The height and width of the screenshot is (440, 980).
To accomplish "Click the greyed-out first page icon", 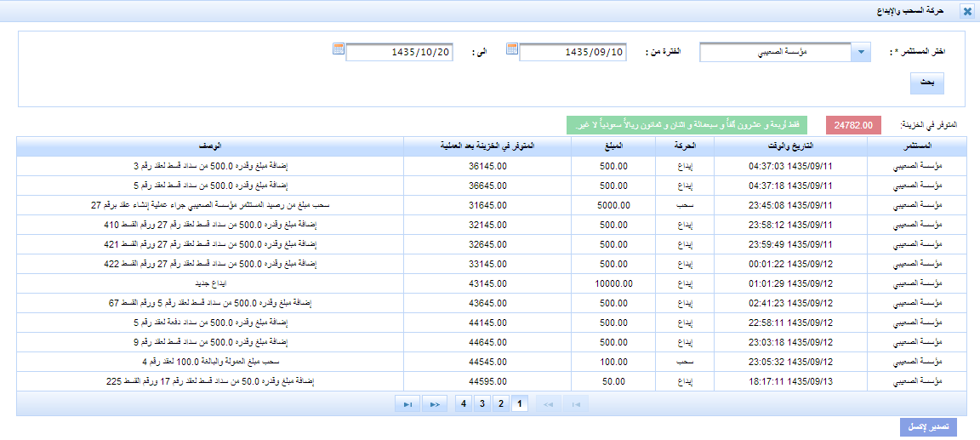I will (576, 404).
